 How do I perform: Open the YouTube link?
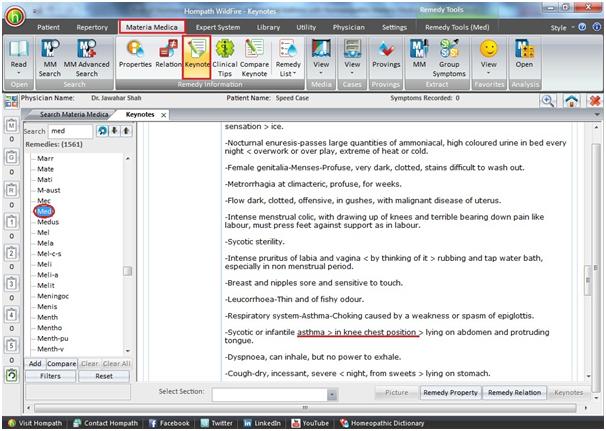coord(310,423)
